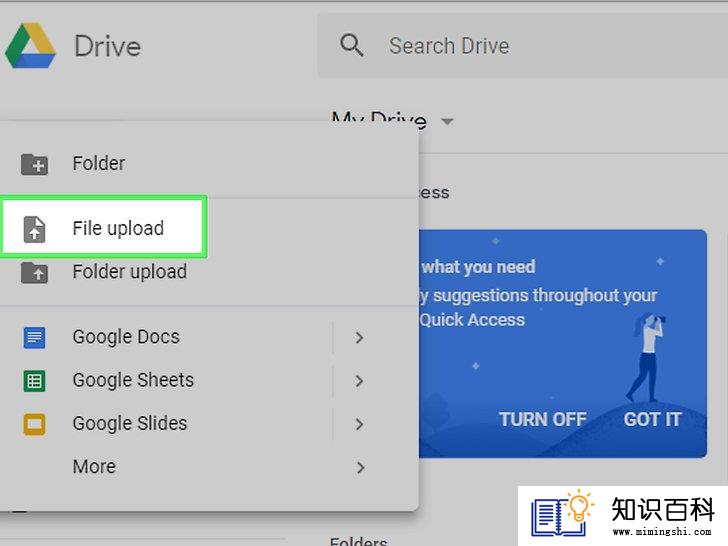Click the yellow Google Slides icon

coord(34,424)
